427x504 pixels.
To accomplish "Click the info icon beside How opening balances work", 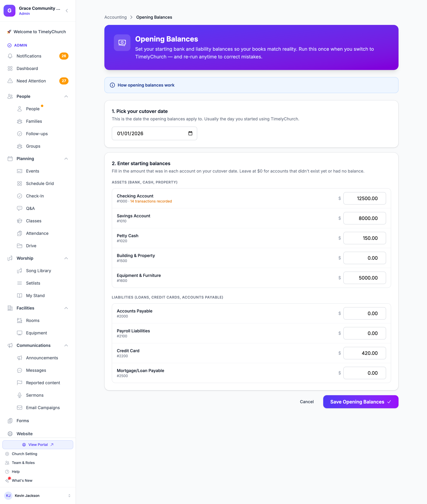I will (x=112, y=85).
